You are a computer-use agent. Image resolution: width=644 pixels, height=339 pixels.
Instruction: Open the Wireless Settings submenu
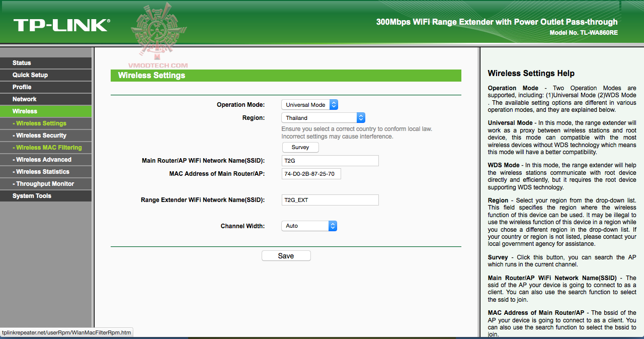pyautogui.click(x=46, y=123)
